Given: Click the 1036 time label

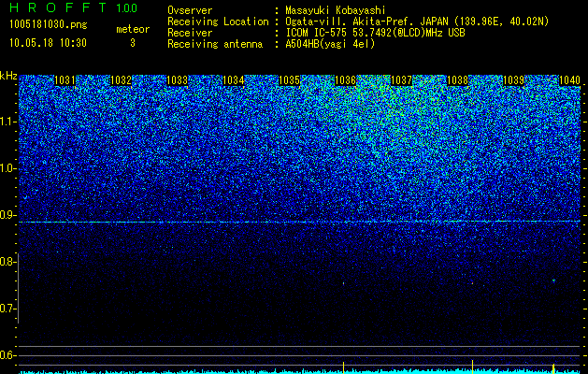Looking at the screenshot, I should tap(345, 80).
